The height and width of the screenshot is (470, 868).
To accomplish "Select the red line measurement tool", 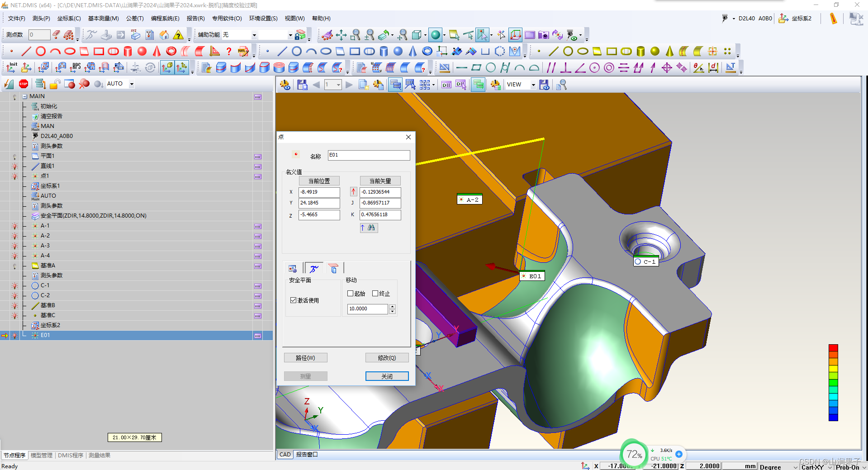I will click(x=26, y=51).
